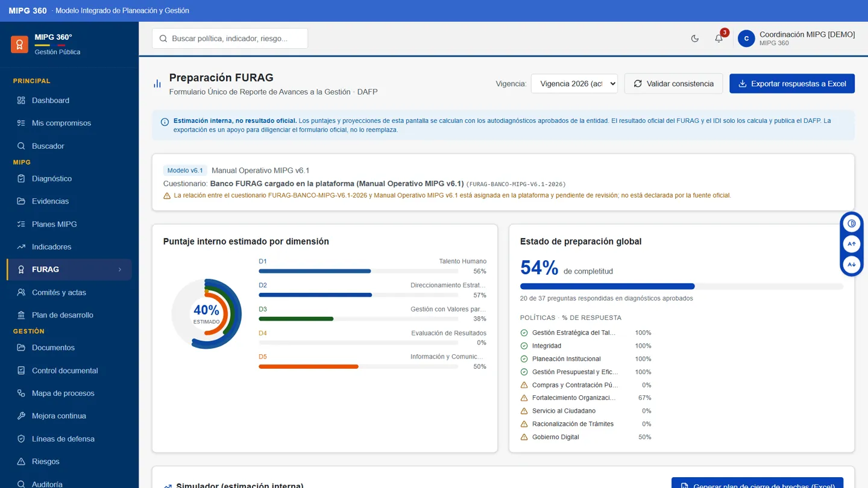The height and width of the screenshot is (488, 868).
Task: Click the 54% completitud progress bar
Action: [682, 286]
